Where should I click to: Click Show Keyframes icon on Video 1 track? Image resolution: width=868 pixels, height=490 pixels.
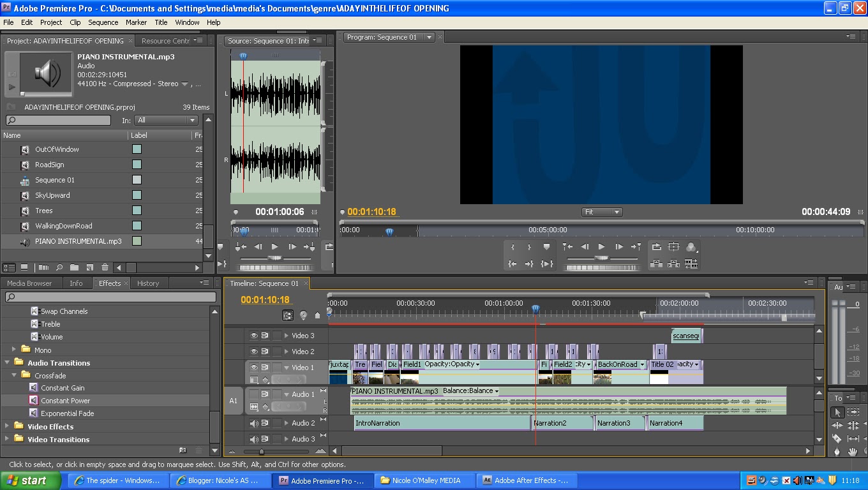pos(266,380)
